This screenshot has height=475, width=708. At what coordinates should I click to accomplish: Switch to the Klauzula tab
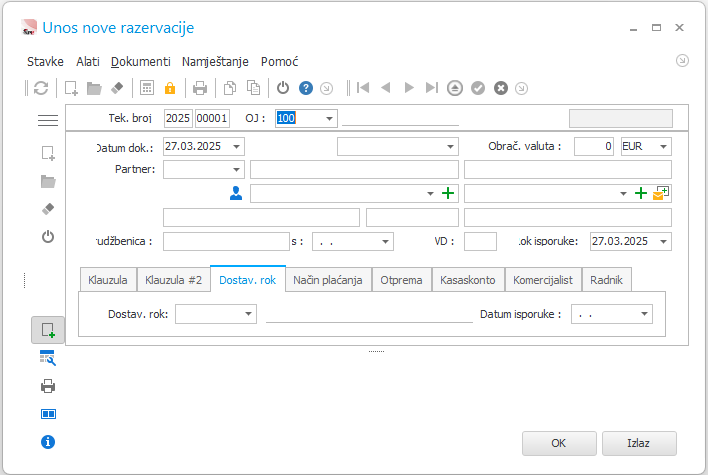coord(108,280)
